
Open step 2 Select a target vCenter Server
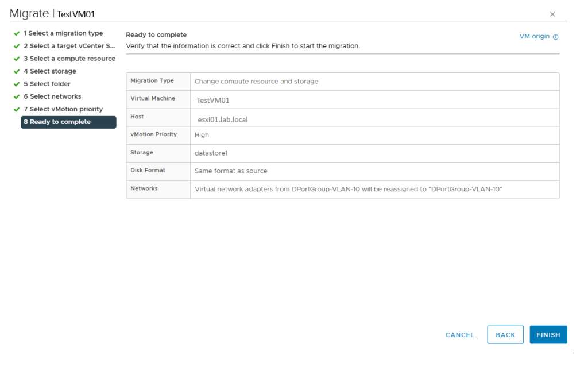pos(70,46)
